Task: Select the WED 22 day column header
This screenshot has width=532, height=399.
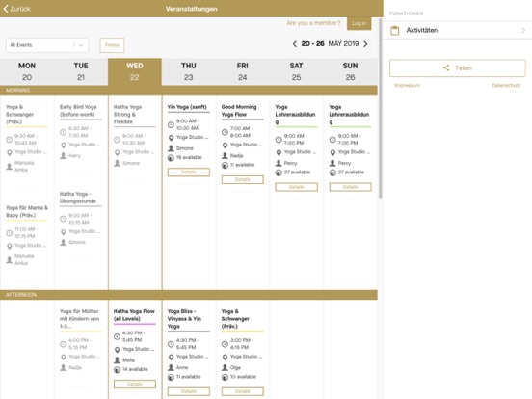Action: (x=135, y=71)
